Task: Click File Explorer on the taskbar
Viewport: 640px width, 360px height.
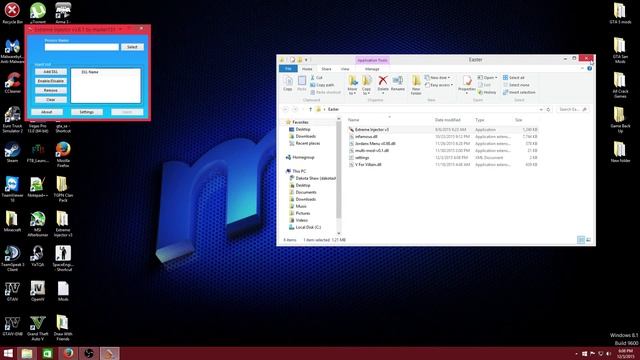Action: (27, 353)
